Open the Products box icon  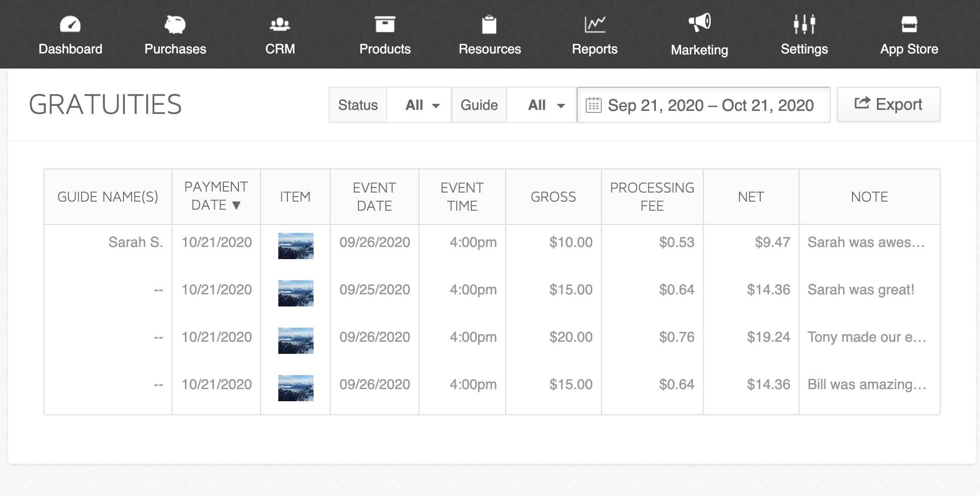click(x=385, y=24)
